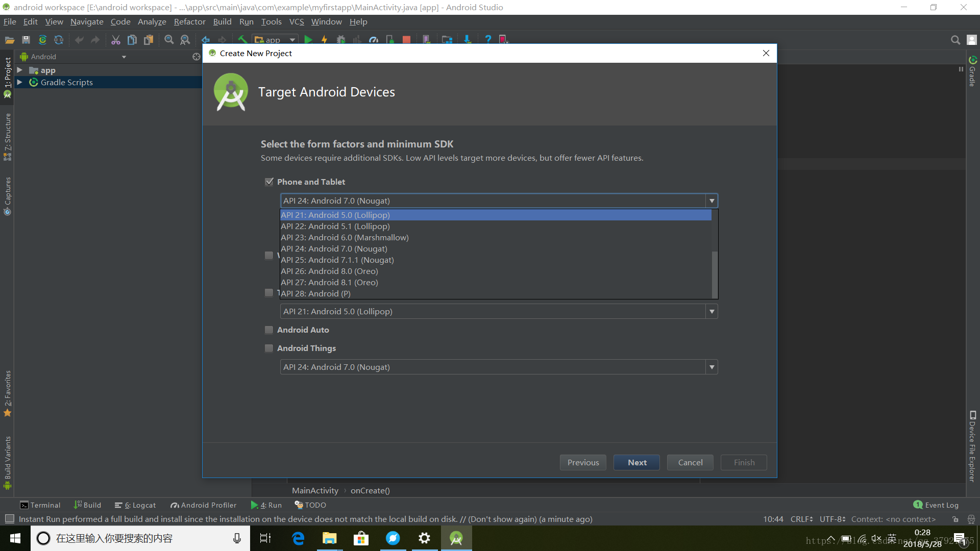980x551 pixels.
Task: Open Microsoft Edge from taskbar
Action: (298, 538)
